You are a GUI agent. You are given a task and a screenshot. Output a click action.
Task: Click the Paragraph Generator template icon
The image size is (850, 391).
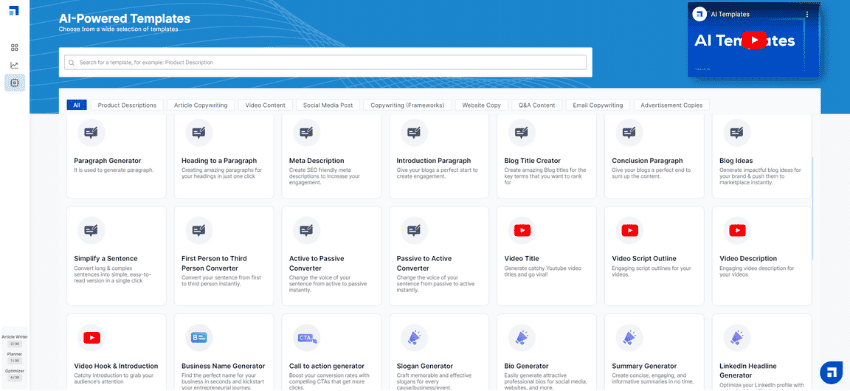pos(91,132)
